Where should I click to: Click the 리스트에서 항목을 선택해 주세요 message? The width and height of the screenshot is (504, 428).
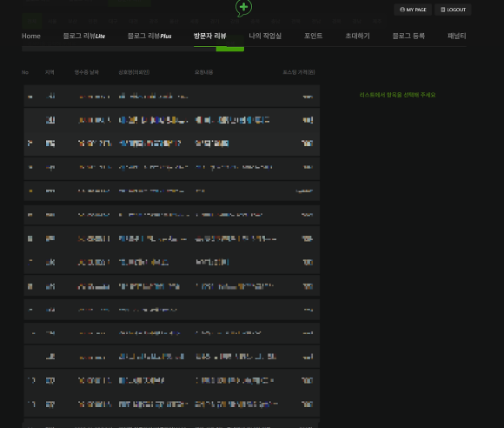(x=397, y=95)
